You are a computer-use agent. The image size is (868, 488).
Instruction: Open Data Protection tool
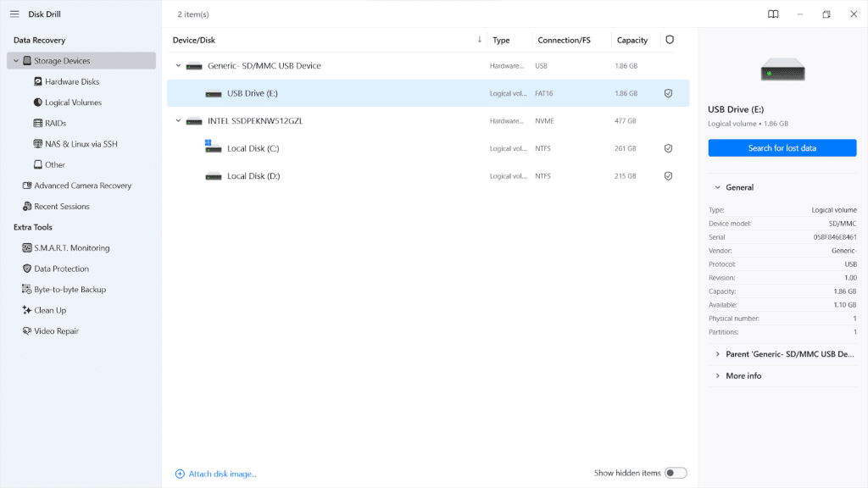(x=61, y=269)
